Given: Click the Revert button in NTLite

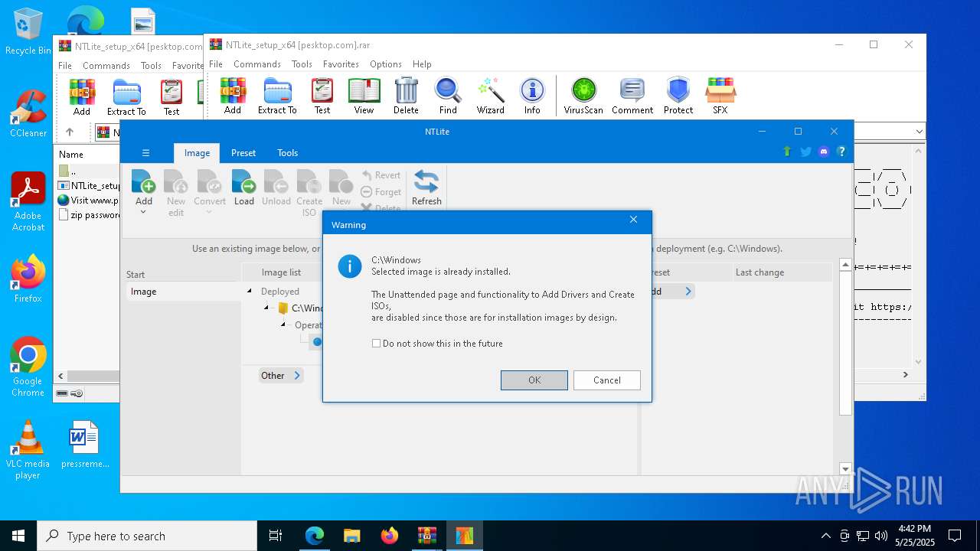Looking at the screenshot, I should point(381,175).
